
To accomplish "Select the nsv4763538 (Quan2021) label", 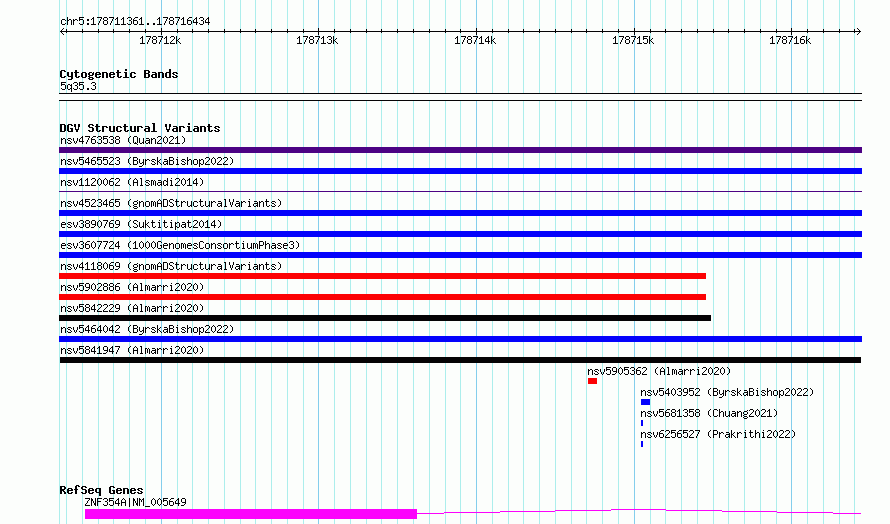I will 123,140.
